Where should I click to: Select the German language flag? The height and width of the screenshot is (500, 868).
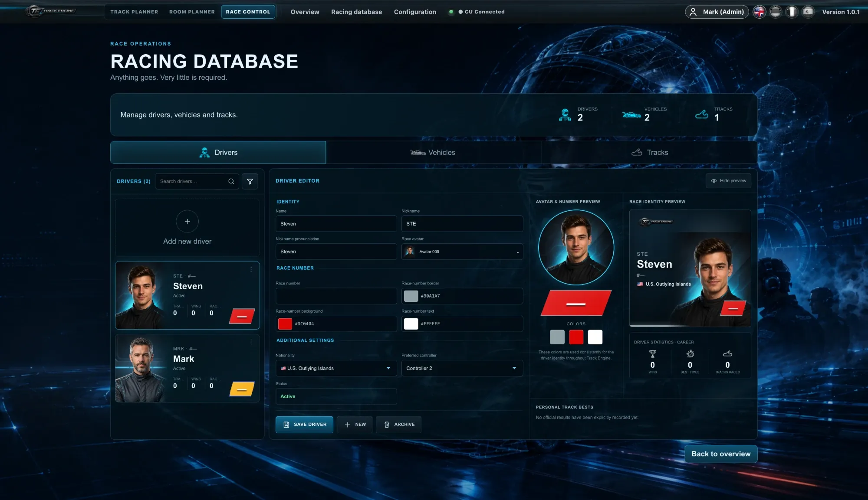click(776, 12)
